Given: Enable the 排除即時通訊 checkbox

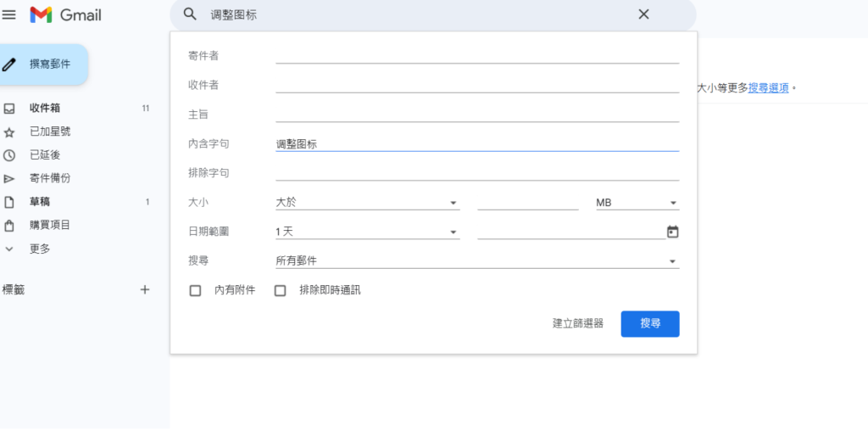Looking at the screenshot, I should click(x=280, y=290).
